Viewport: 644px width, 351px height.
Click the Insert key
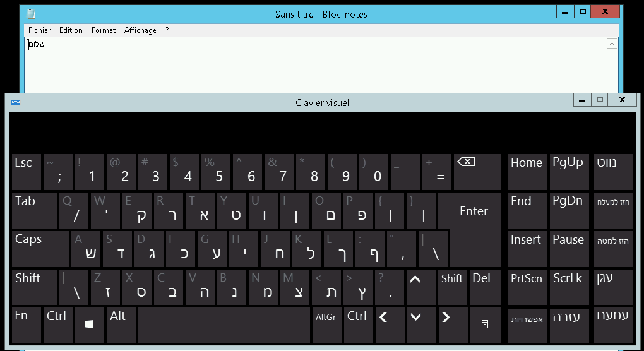tap(527, 249)
